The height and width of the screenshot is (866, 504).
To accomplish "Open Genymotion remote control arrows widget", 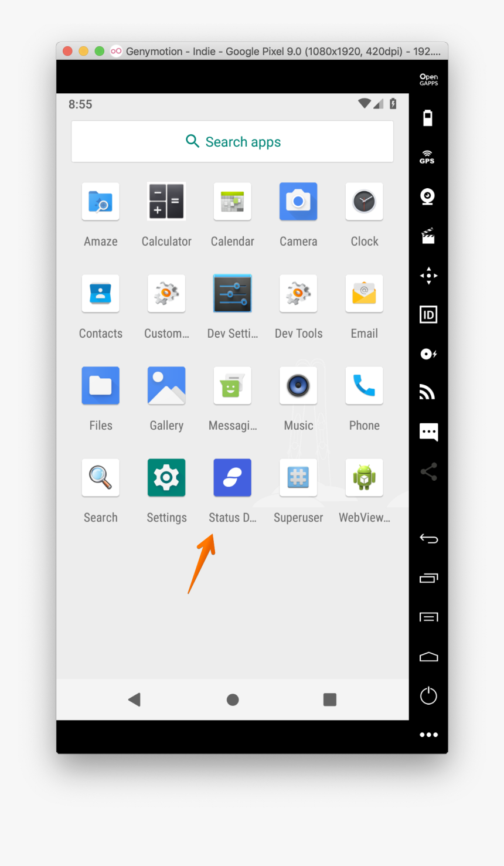I will point(428,276).
